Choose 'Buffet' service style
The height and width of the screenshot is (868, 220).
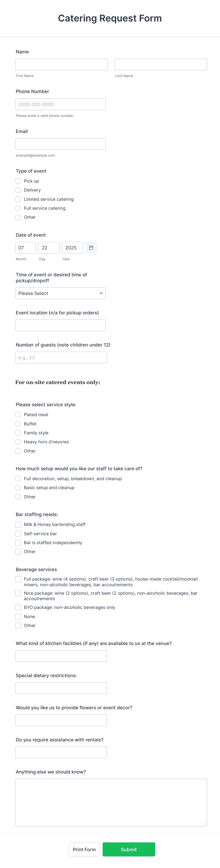point(18,423)
